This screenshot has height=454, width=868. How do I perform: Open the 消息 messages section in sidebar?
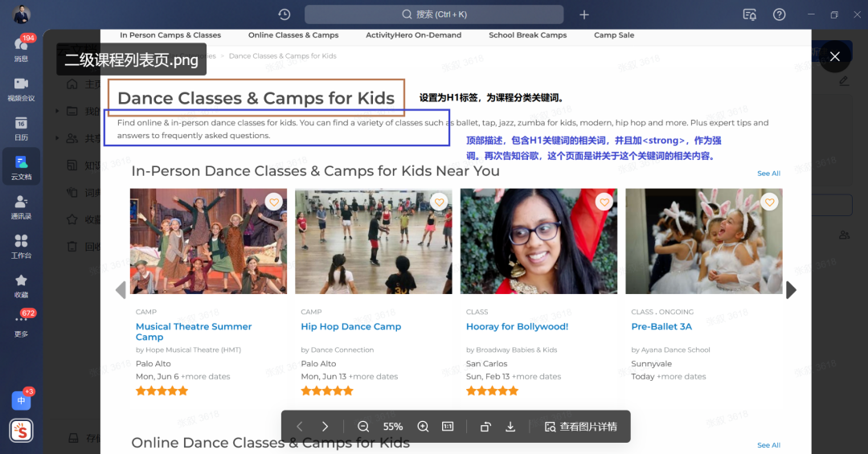pyautogui.click(x=21, y=48)
